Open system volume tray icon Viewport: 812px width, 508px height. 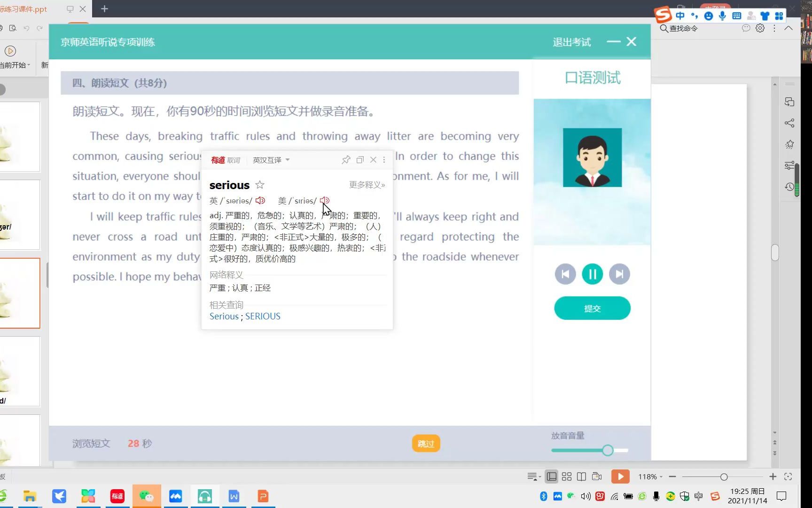pyautogui.click(x=586, y=496)
